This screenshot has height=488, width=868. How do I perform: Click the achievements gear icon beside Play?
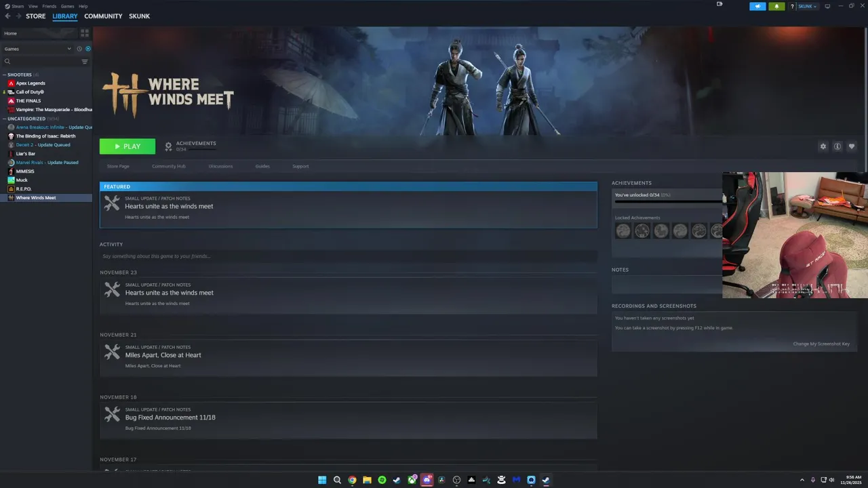[168, 146]
